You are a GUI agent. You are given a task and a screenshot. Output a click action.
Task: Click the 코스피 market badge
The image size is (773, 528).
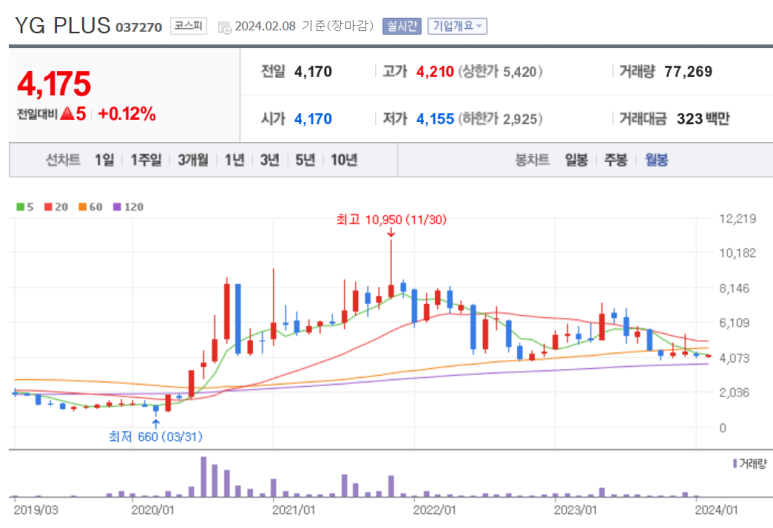(x=188, y=26)
